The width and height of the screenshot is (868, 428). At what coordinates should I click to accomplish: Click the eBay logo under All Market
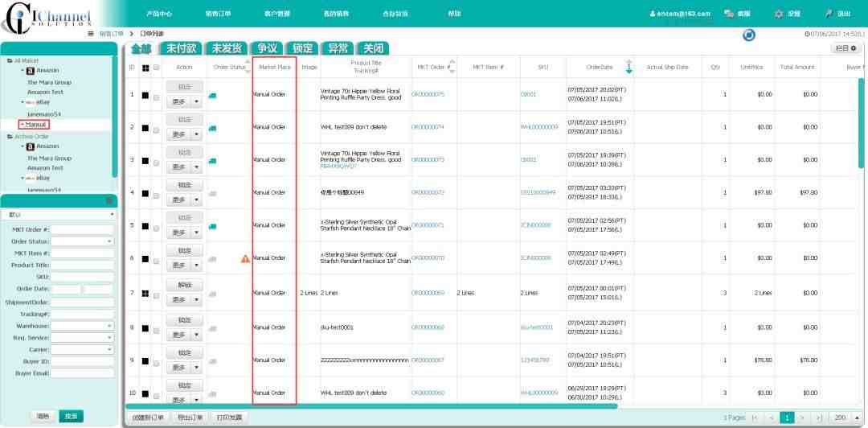30,102
